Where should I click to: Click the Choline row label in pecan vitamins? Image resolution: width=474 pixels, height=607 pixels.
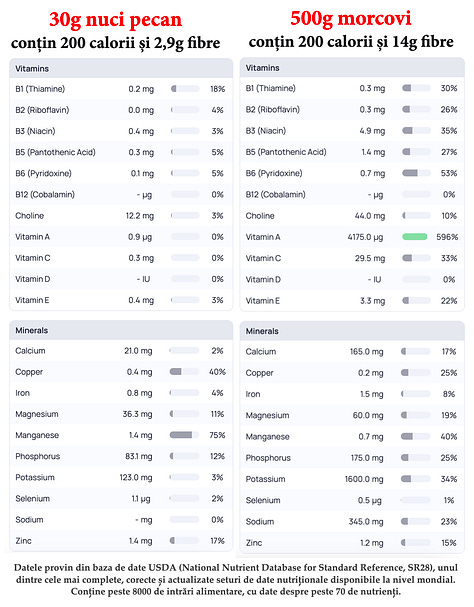(29, 216)
